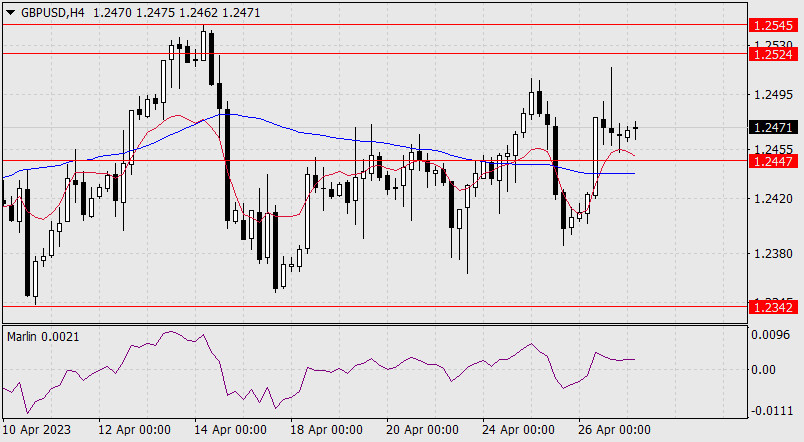Click the 12 Apr 00:00 time label

[x=135, y=429]
